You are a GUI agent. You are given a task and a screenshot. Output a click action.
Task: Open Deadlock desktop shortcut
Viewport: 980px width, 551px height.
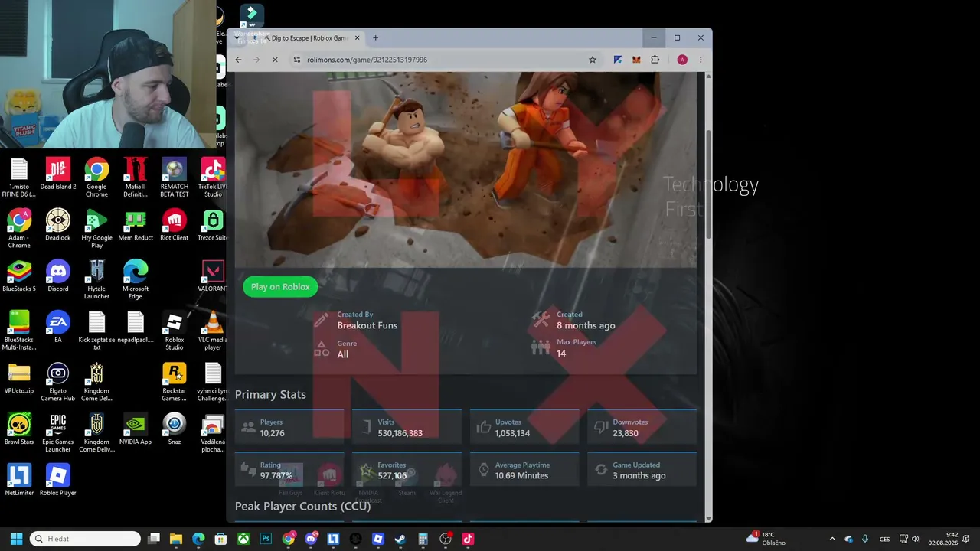point(58,225)
